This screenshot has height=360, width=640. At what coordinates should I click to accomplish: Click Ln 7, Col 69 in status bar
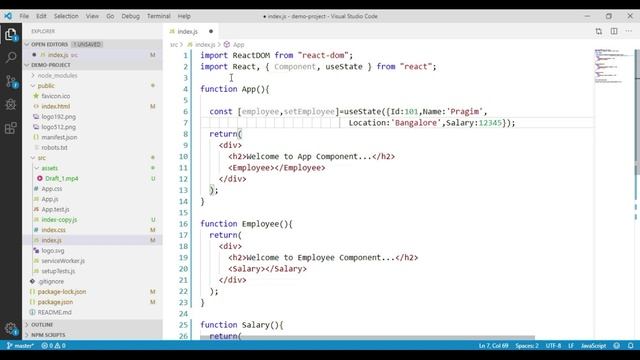[x=493, y=346]
